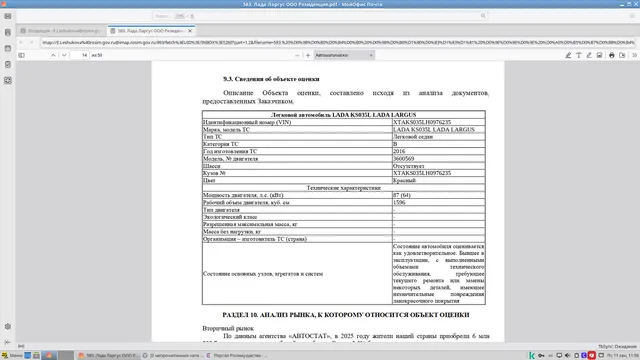Open the Contacts section in the sidebar
Image resolution: width=640 pixels, height=360 pixels.
click(x=8, y=32)
